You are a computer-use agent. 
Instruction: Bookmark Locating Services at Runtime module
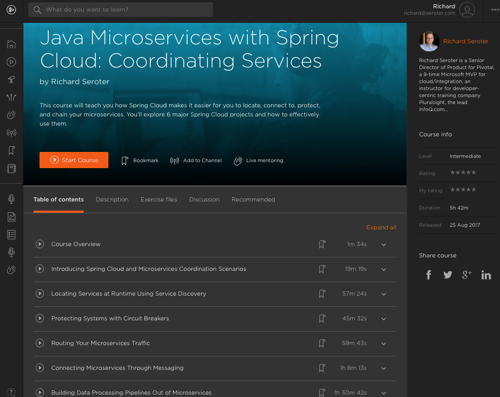322,294
